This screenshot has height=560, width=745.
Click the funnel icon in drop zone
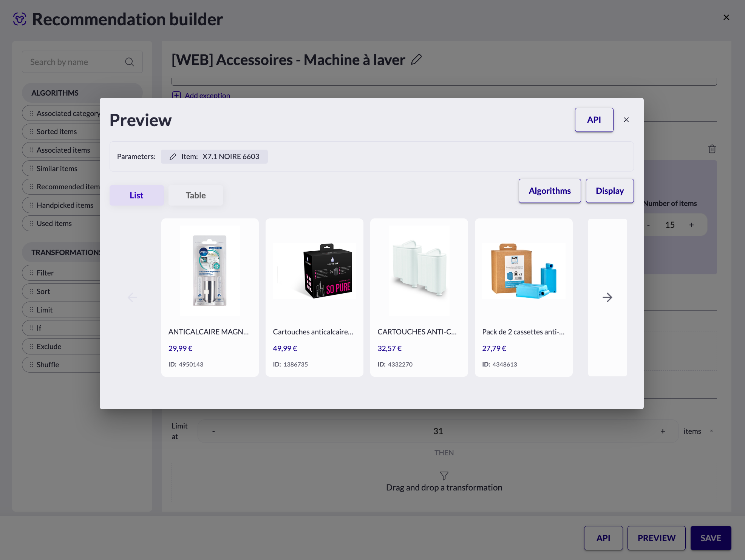tap(444, 476)
